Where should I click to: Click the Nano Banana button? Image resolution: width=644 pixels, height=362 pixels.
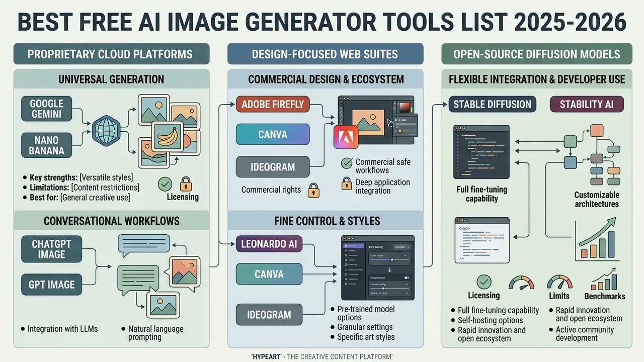coord(47,145)
